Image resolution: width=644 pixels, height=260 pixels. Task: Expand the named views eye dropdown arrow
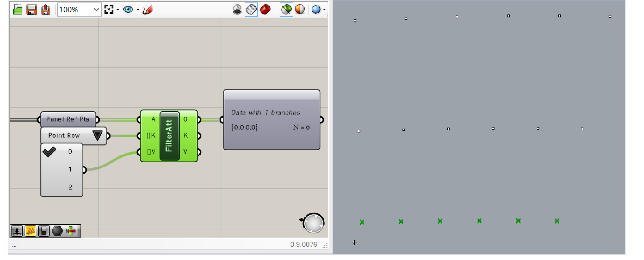tap(138, 10)
